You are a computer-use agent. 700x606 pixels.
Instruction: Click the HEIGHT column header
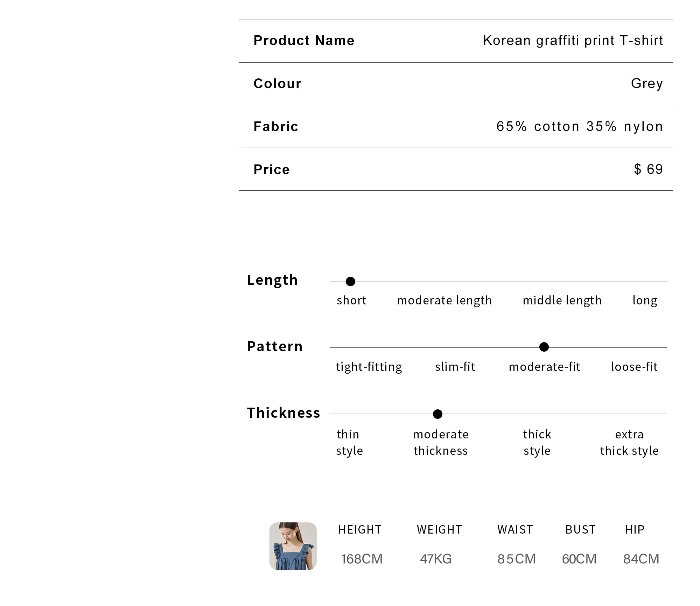click(360, 529)
